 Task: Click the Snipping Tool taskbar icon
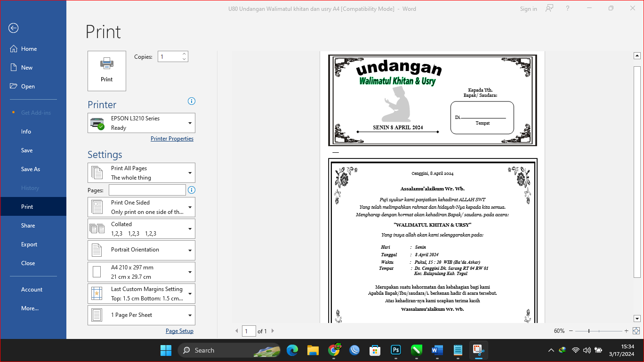(479, 350)
